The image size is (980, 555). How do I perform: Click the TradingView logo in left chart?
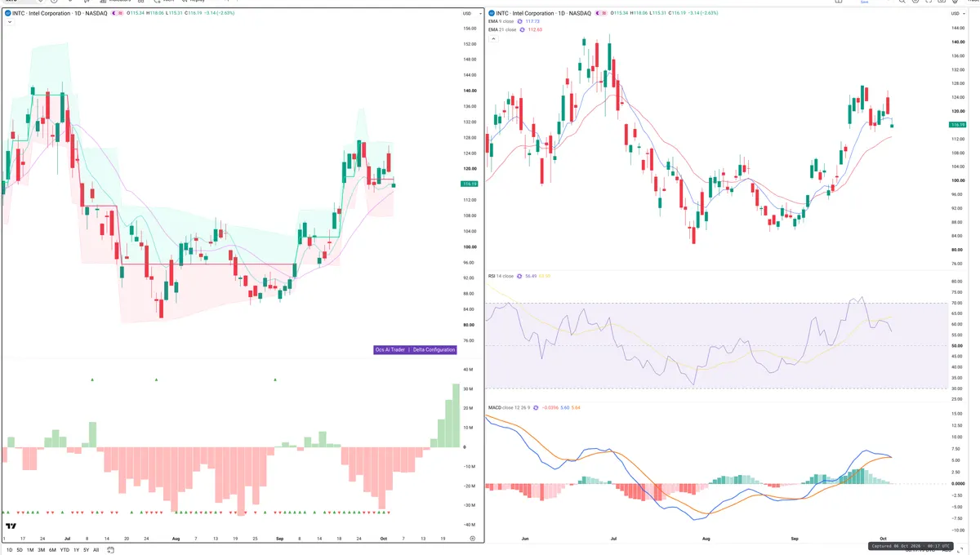click(11, 526)
